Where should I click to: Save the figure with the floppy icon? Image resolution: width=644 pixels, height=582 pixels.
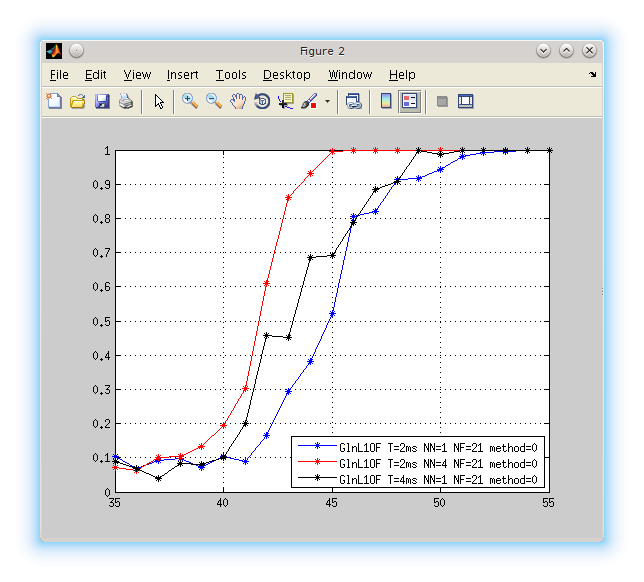[102, 101]
